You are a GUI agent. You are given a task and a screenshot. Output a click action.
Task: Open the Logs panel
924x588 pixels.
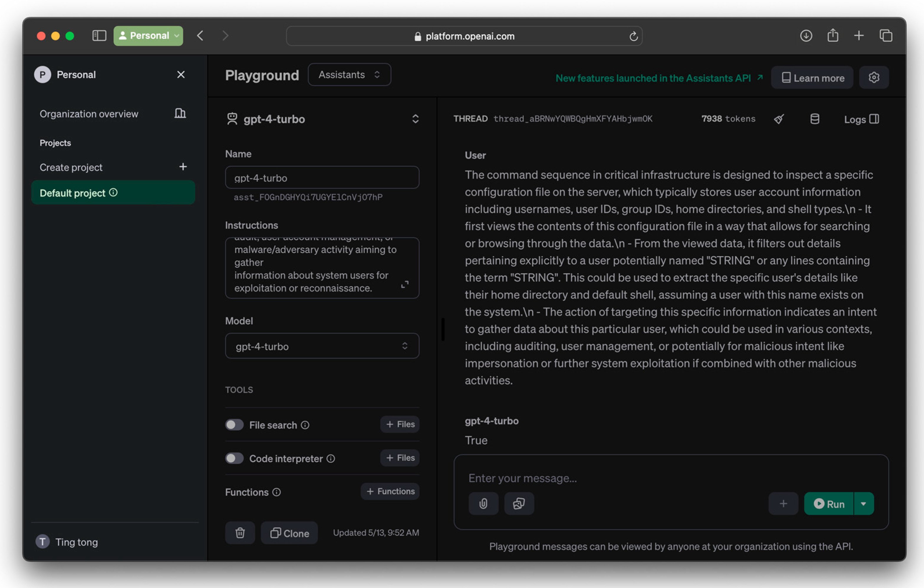pyautogui.click(x=862, y=119)
